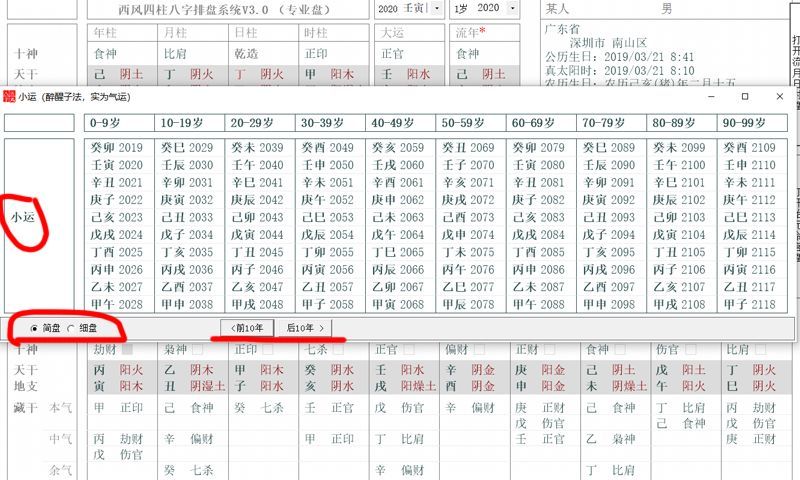Select the 80-89岁 column header

point(682,123)
